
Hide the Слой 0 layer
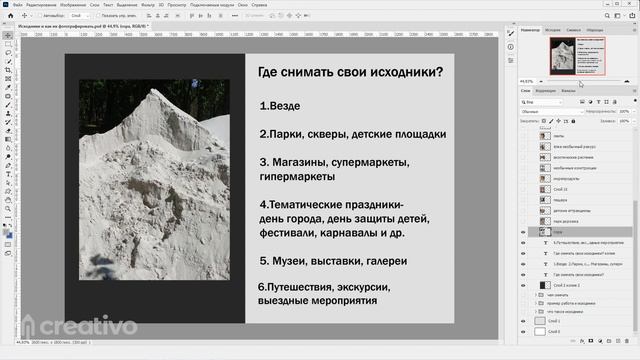(523, 332)
